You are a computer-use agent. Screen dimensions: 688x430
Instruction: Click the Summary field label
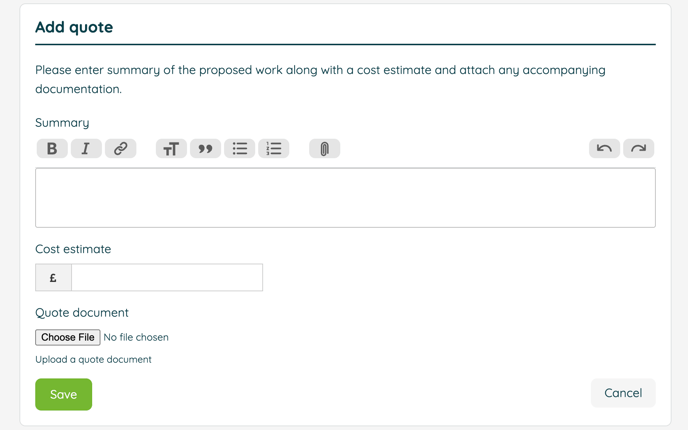tap(62, 123)
